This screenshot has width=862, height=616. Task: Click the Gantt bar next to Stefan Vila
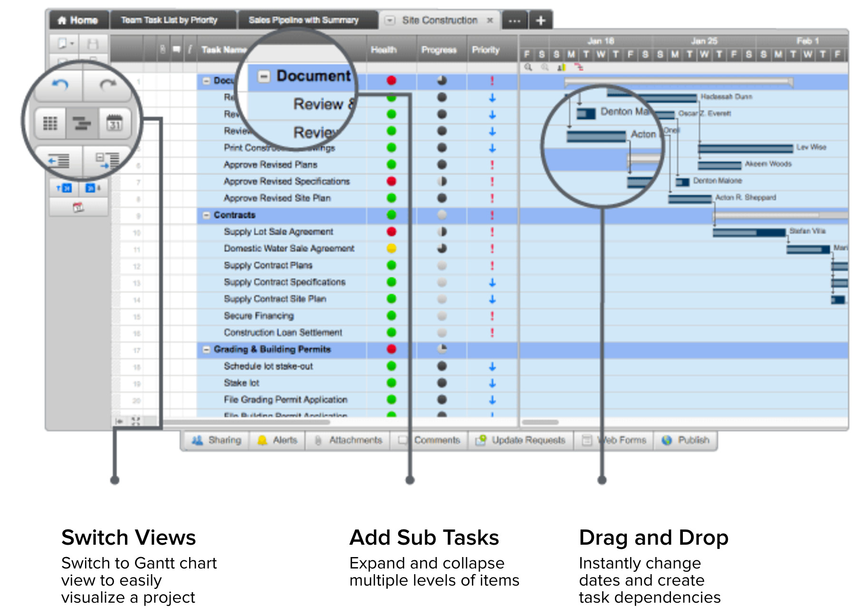[749, 232]
